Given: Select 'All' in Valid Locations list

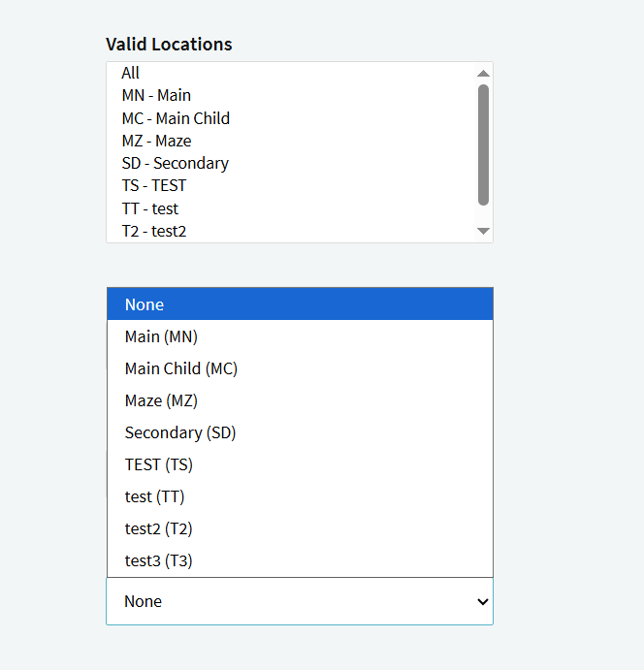Looking at the screenshot, I should click(x=131, y=73).
